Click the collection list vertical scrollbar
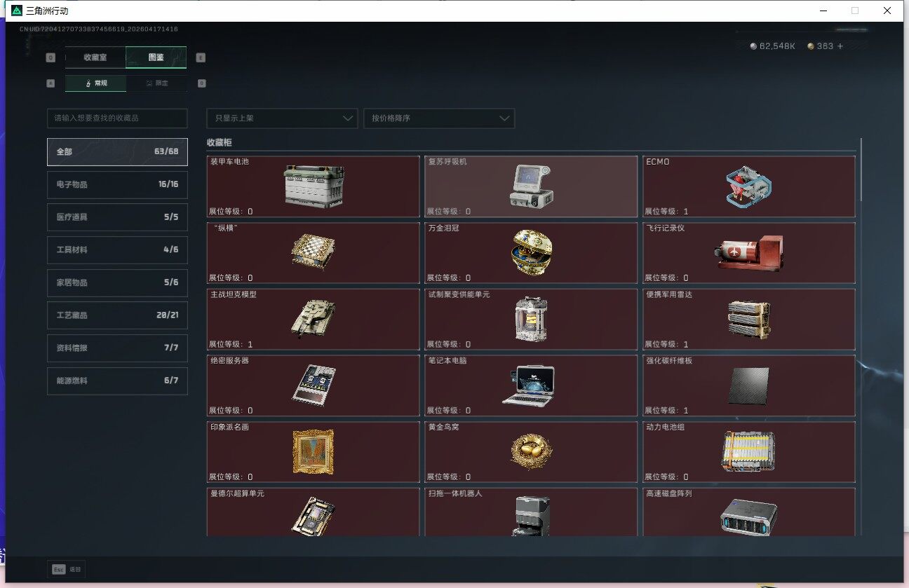Image resolution: width=909 pixels, height=588 pixels. (861, 170)
